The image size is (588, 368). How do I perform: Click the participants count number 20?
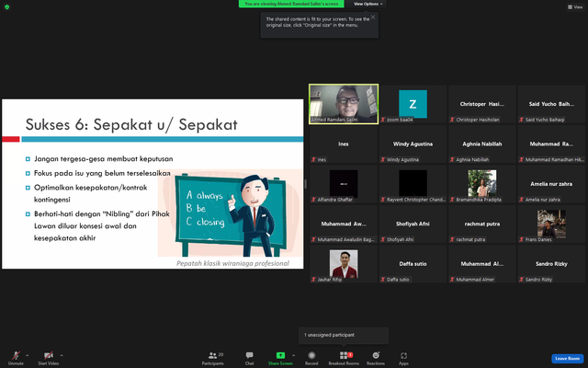pyautogui.click(x=220, y=354)
